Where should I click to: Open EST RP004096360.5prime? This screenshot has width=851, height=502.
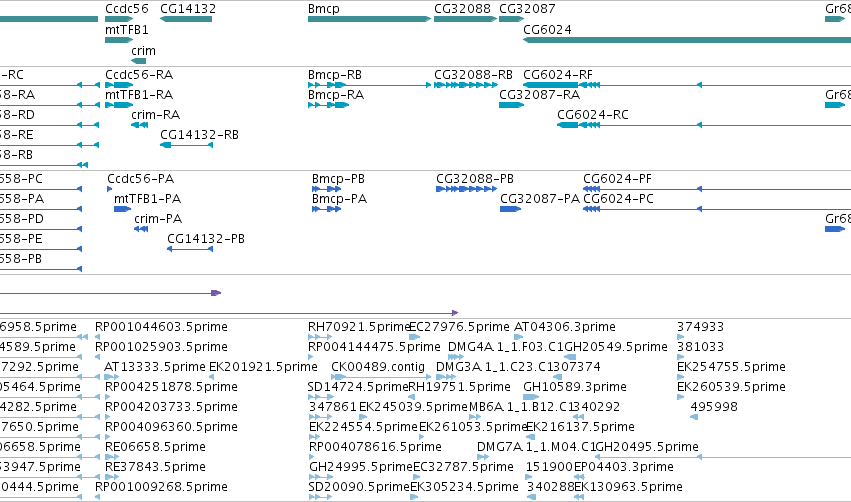[171, 428]
